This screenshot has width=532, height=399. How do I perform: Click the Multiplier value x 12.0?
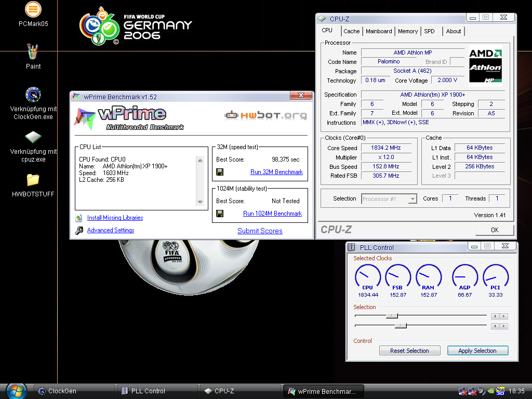[x=386, y=157]
